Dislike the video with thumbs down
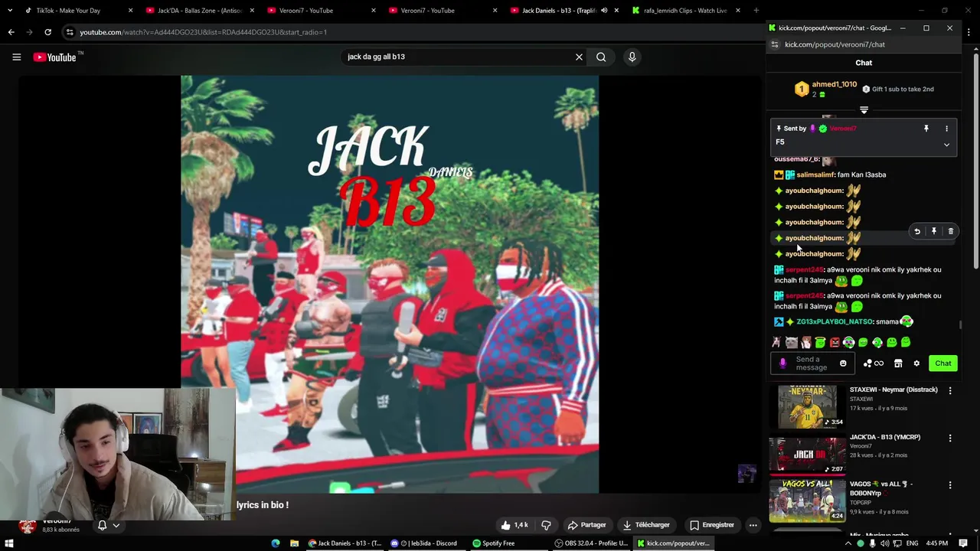Viewport: 980px width, 551px height. [x=546, y=525]
